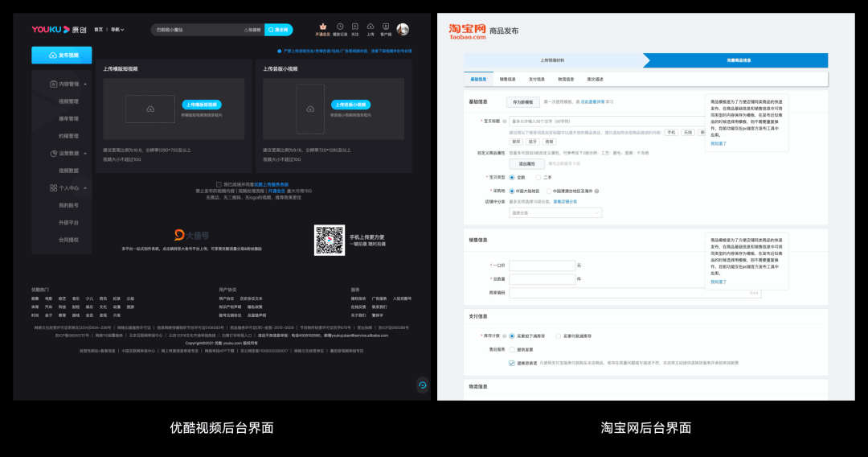This screenshot has height=457, width=868.
Task: Click the 大鱼号 logo
Action: click(191, 235)
